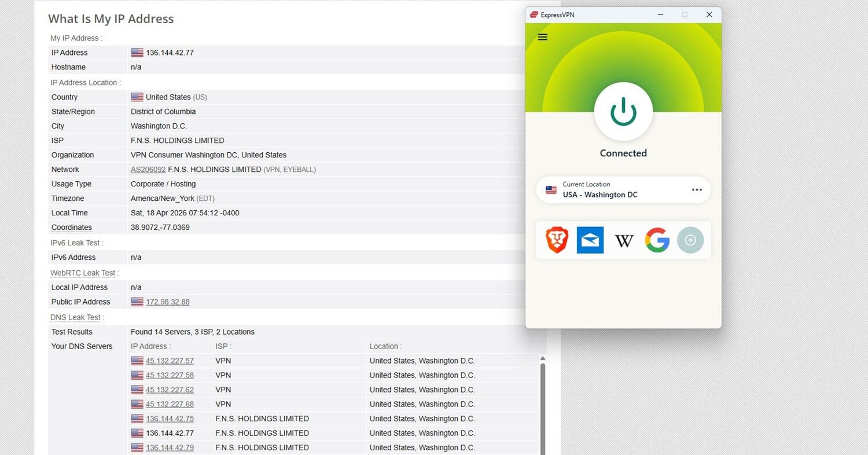The image size is (868, 455).
Task: Click Current Location USA - Washington DC card
Action: coord(623,190)
